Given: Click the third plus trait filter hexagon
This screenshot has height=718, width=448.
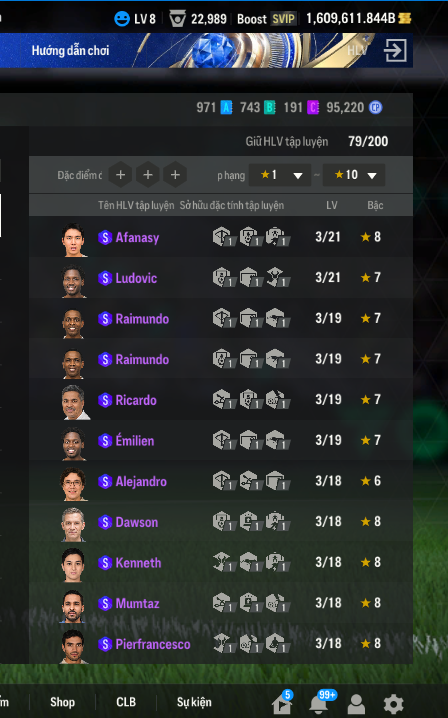Looking at the screenshot, I should (175, 175).
